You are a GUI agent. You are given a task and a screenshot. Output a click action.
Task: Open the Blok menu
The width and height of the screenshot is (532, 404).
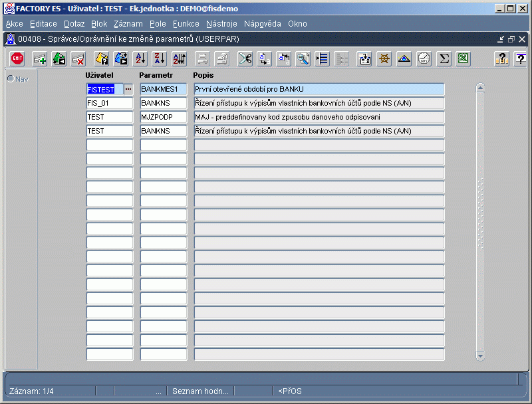point(99,24)
